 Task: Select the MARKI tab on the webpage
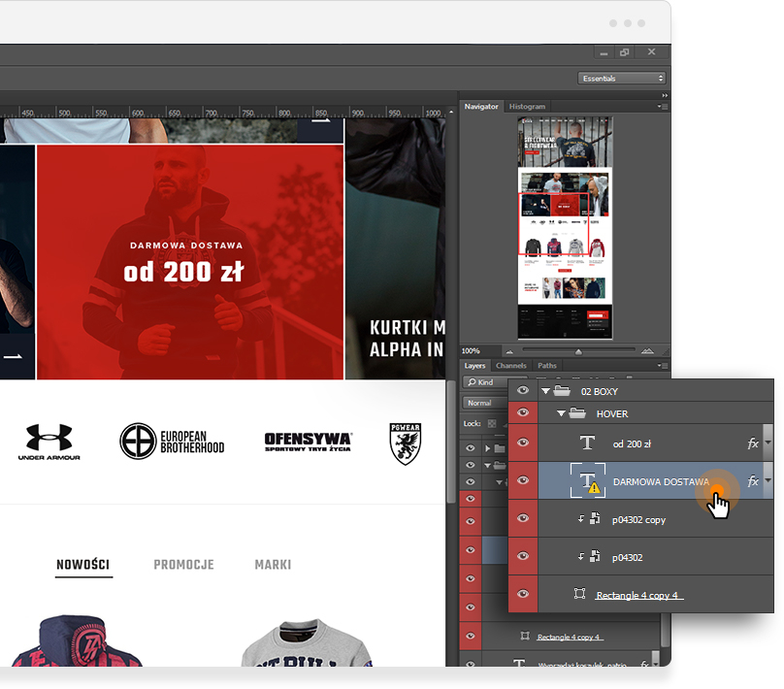tap(273, 565)
